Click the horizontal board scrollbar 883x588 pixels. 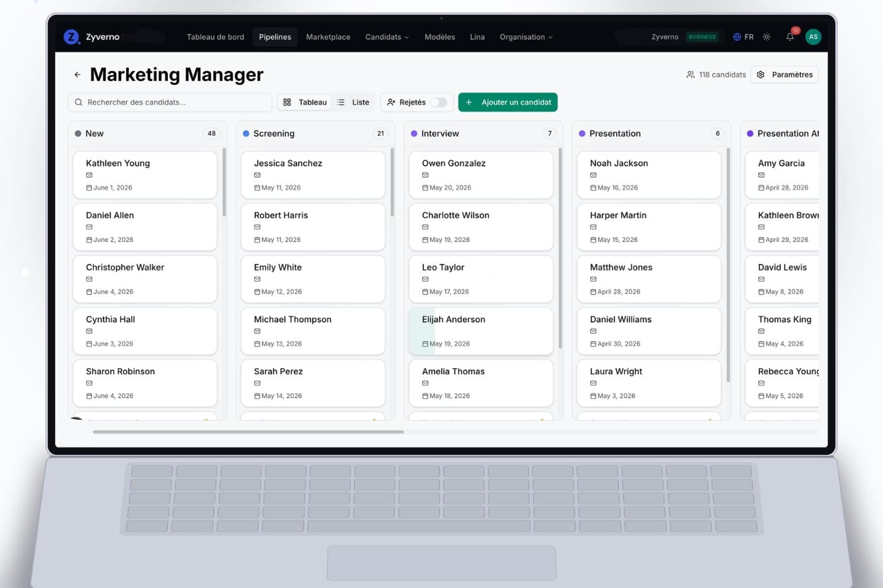248,432
